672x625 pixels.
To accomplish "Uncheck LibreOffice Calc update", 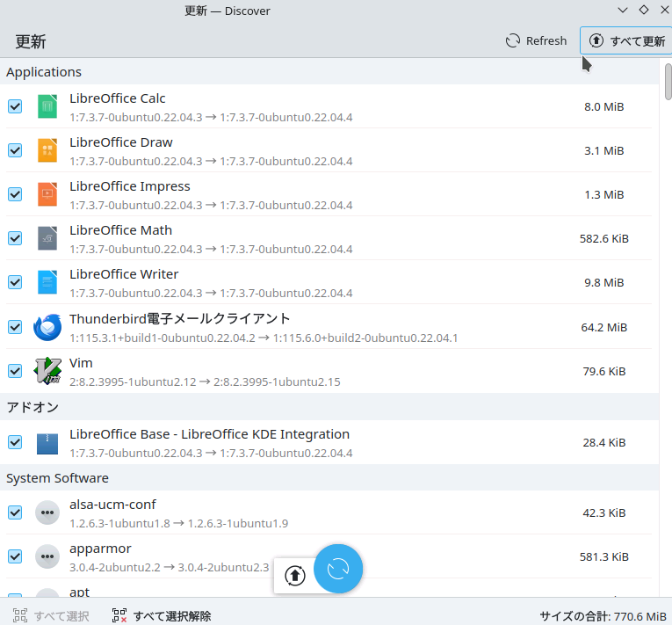I will click(x=15, y=106).
